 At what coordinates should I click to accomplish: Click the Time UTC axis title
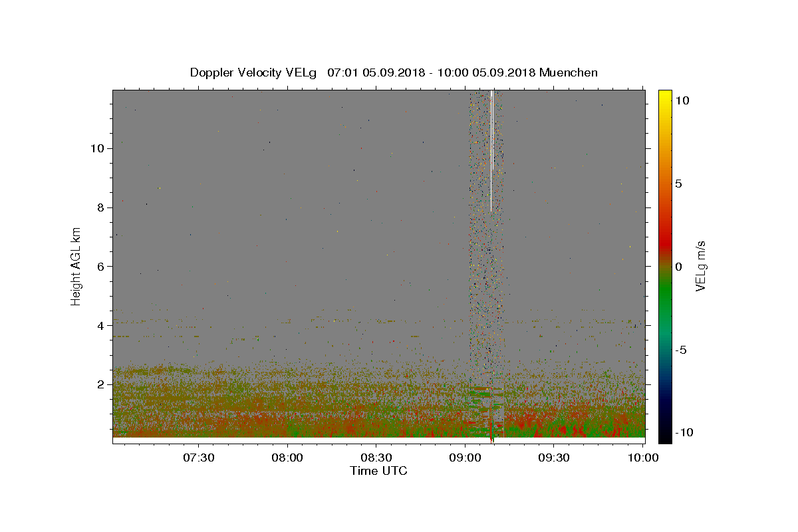point(378,471)
